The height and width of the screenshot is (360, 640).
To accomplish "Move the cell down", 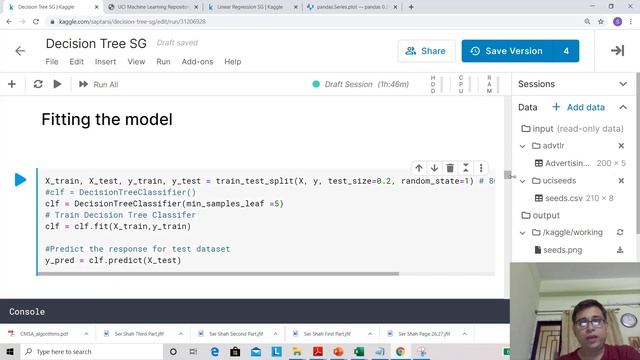I will click(x=434, y=168).
